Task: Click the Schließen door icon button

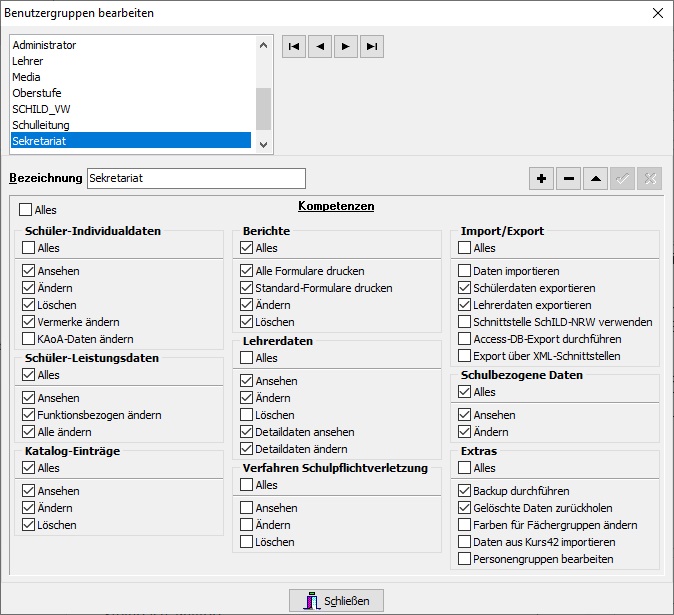Action: (x=336, y=600)
